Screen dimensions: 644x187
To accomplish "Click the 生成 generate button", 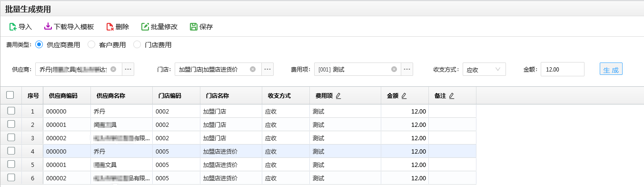I will [x=611, y=69].
